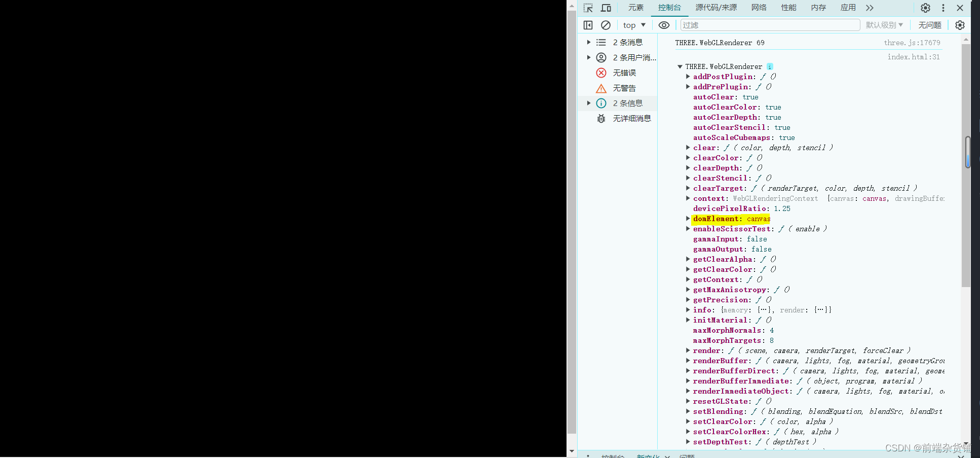Switch to the 性能 tab
This screenshot has height=458, width=980.
(x=788, y=8)
